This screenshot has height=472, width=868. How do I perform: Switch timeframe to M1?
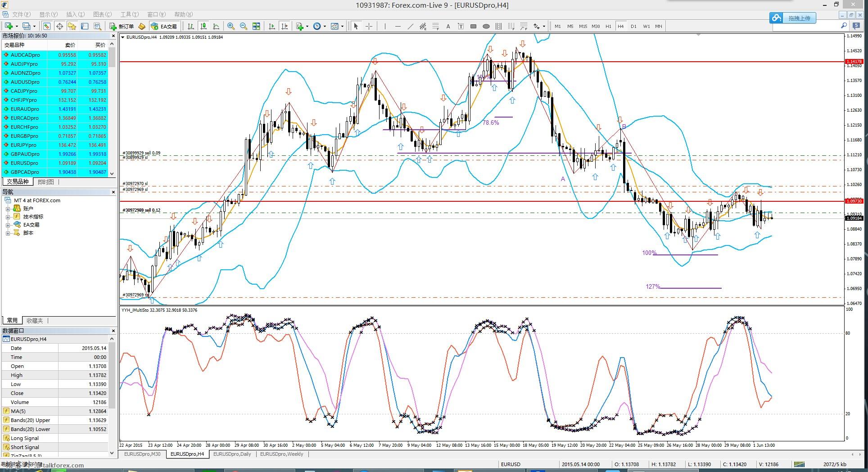point(558,26)
